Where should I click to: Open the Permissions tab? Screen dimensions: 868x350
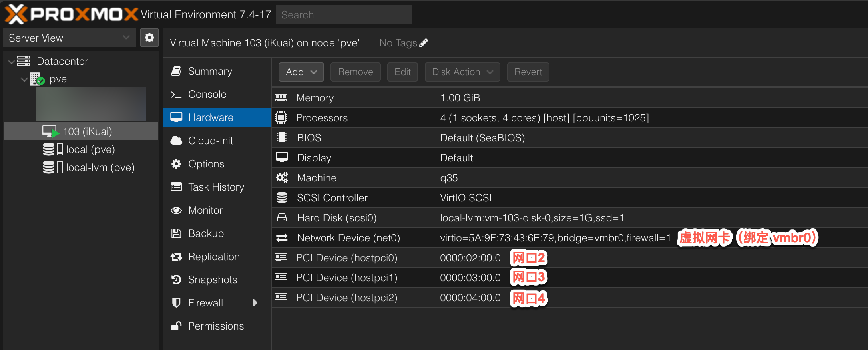click(217, 326)
